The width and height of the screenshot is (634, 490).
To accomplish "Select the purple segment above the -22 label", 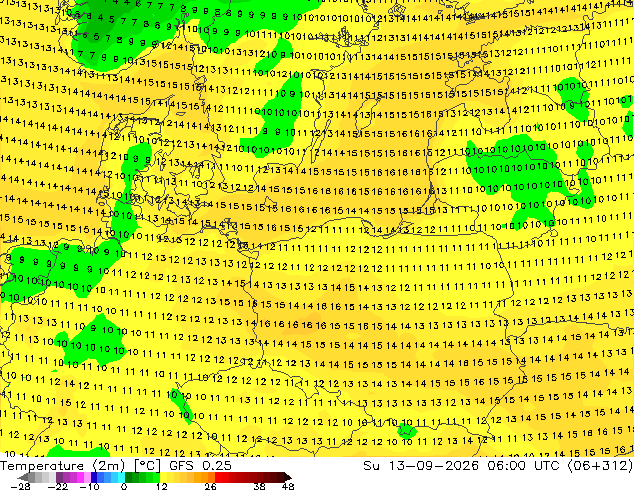I will click(59, 477).
